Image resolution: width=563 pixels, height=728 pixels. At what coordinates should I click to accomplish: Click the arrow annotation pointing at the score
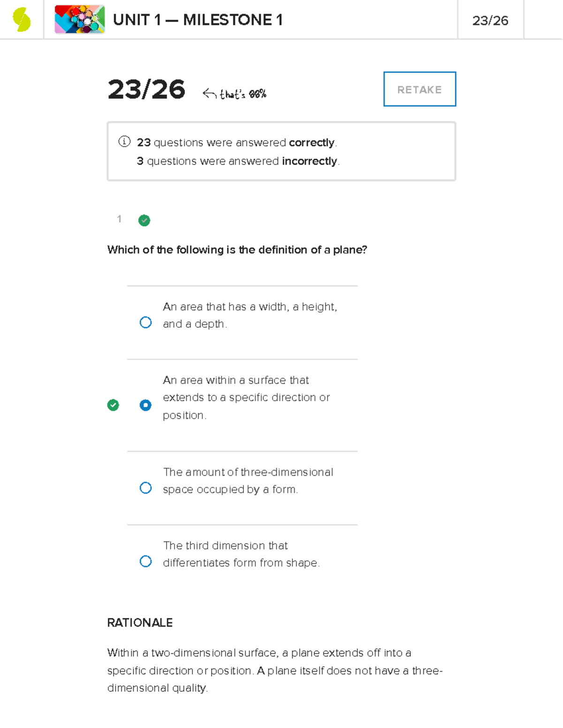210,93
